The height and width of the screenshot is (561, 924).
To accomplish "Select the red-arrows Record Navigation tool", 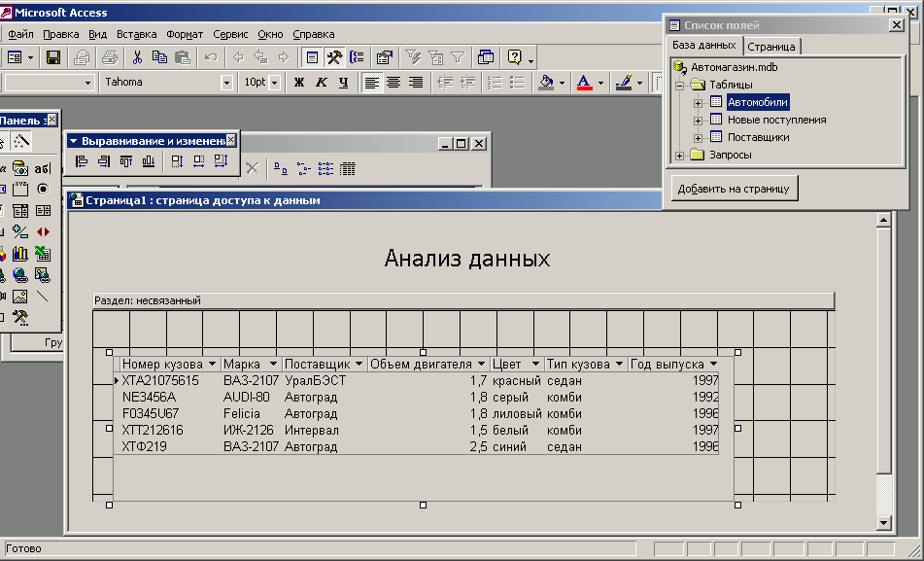I will pyautogui.click(x=43, y=231).
